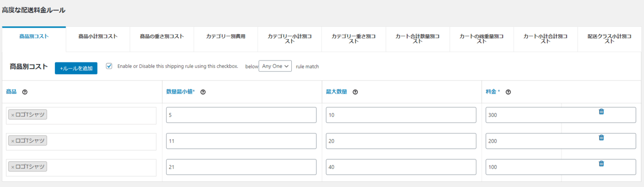Click the +ルールを追加 button
The width and height of the screenshot is (644, 187).
pyautogui.click(x=76, y=68)
